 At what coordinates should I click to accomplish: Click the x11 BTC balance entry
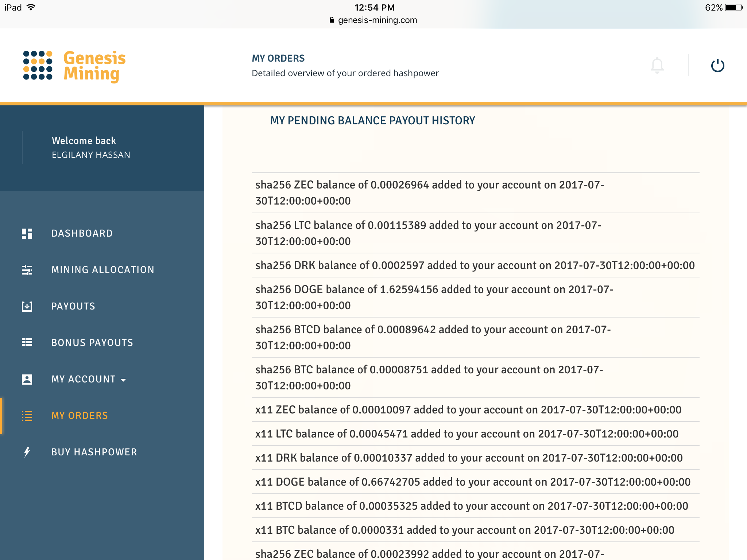coord(464,530)
